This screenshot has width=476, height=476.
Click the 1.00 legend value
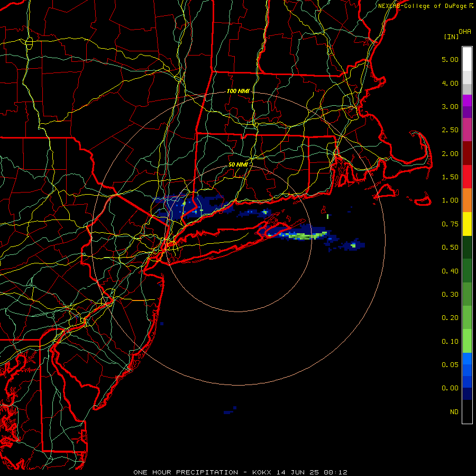[450, 200]
